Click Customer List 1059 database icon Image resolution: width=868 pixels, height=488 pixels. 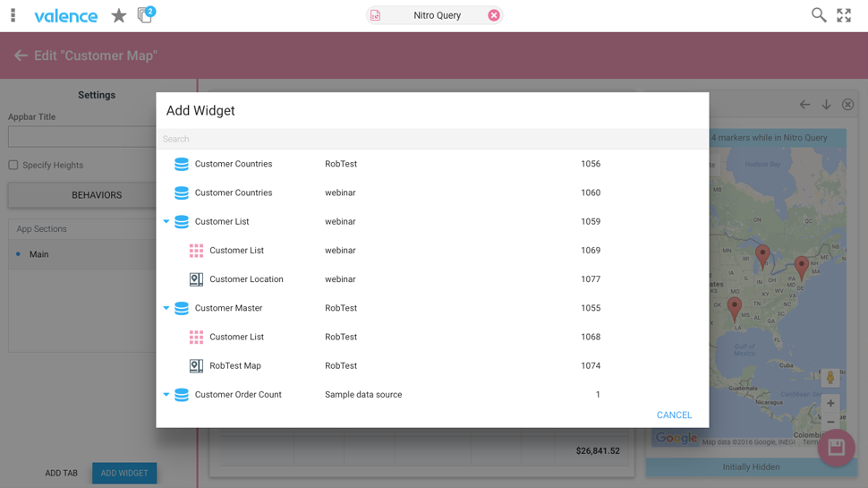tap(182, 221)
